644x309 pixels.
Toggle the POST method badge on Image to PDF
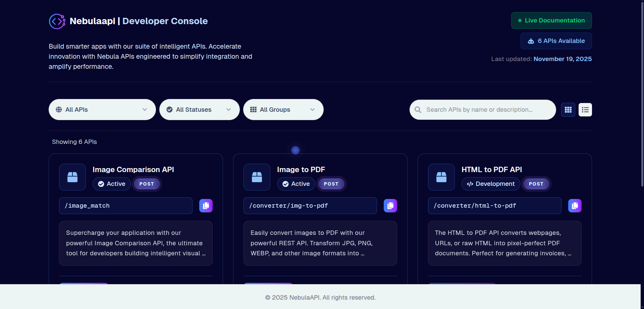coord(331,184)
